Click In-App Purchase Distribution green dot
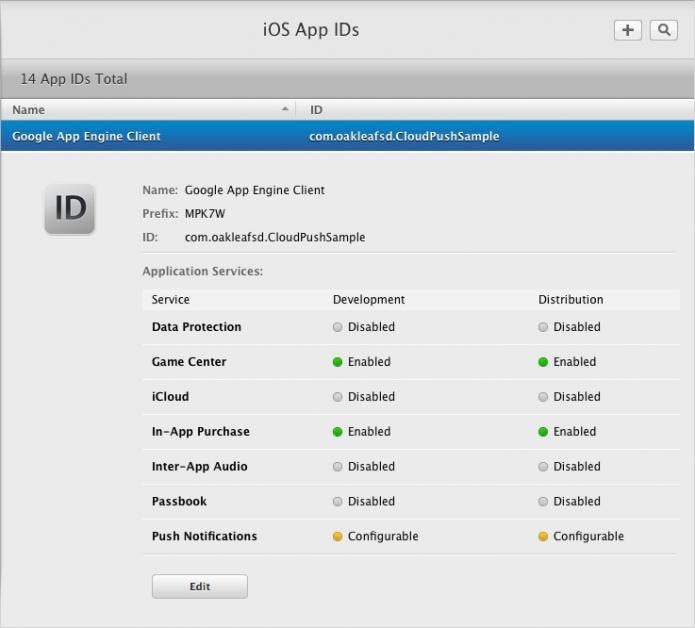The width and height of the screenshot is (695, 628). tap(543, 432)
